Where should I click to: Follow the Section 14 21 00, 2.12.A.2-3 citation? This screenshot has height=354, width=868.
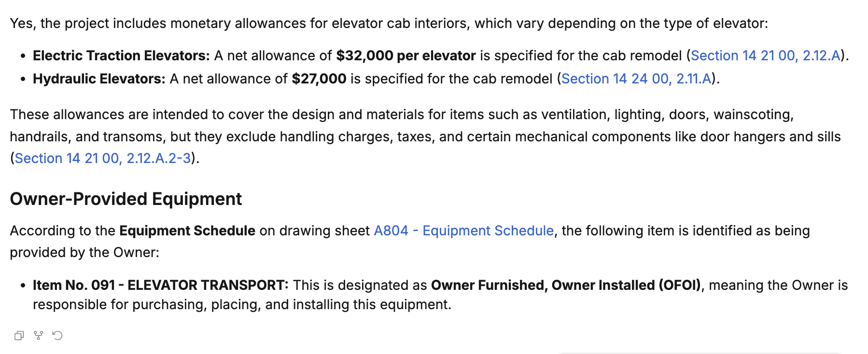pyautogui.click(x=102, y=158)
